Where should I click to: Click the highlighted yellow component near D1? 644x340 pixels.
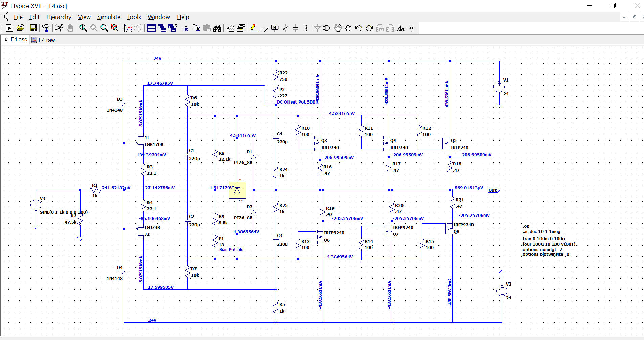pyautogui.click(x=237, y=190)
